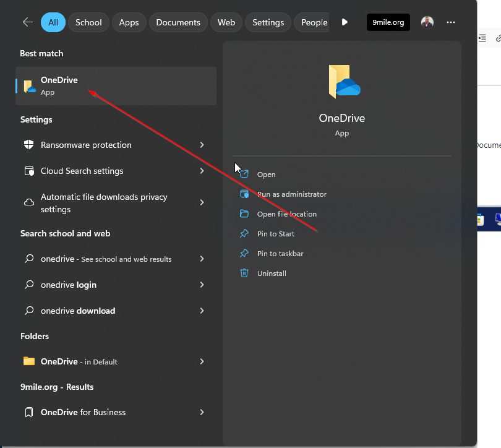
Task: Click the indent icon in background window
Action: [482, 38]
